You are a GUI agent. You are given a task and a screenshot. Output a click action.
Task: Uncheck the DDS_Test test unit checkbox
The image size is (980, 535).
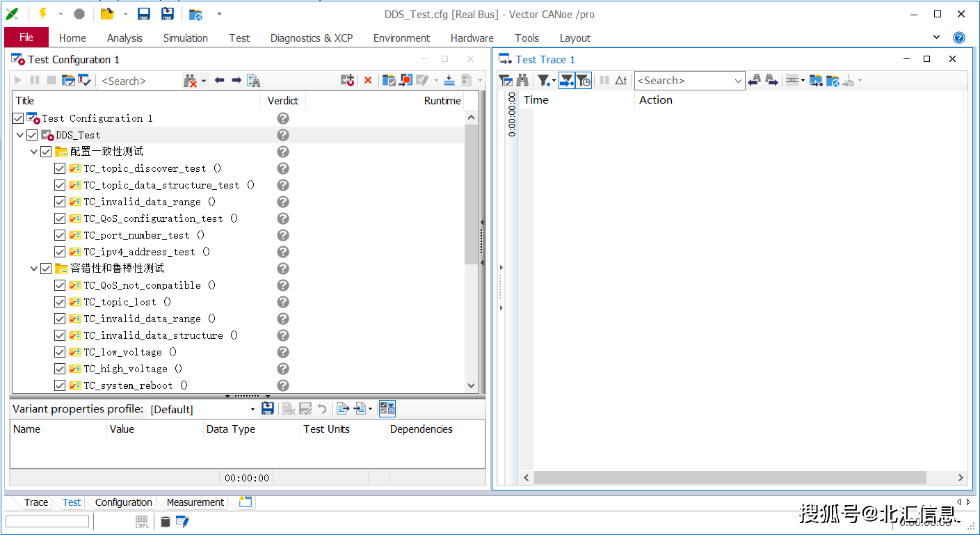(32, 135)
